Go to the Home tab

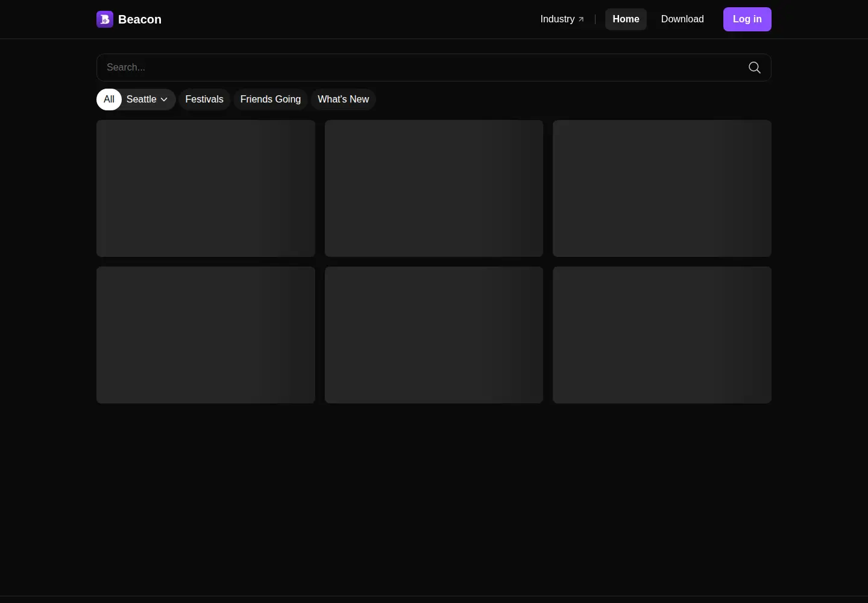click(626, 19)
